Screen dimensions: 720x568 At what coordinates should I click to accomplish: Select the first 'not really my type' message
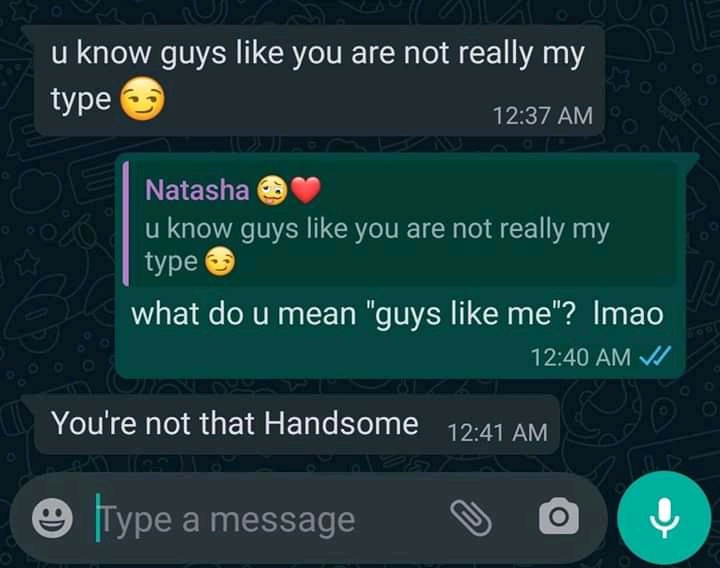click(x=319, y=81)
